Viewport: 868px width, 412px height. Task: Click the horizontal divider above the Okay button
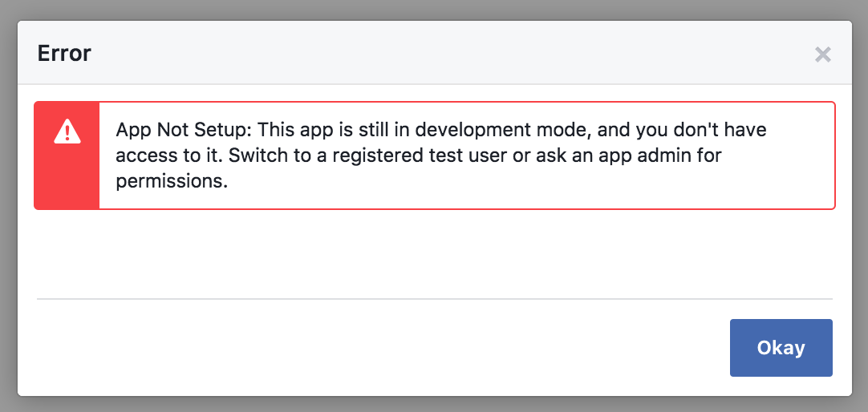tap(434, 299)
